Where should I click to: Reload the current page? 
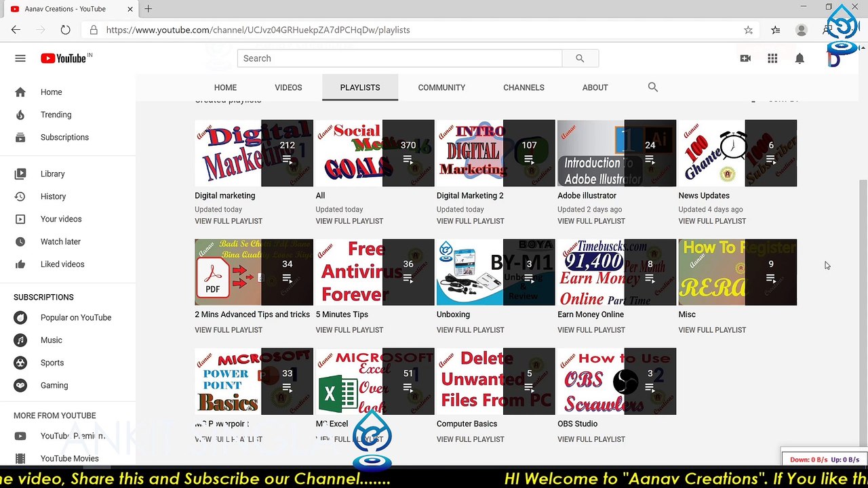65,30
